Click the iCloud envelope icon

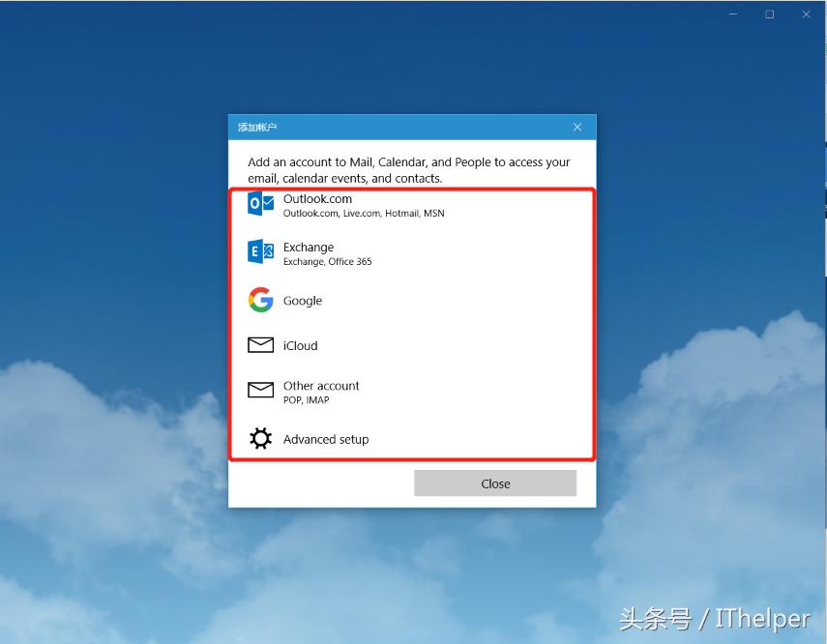tap(261, 345)
